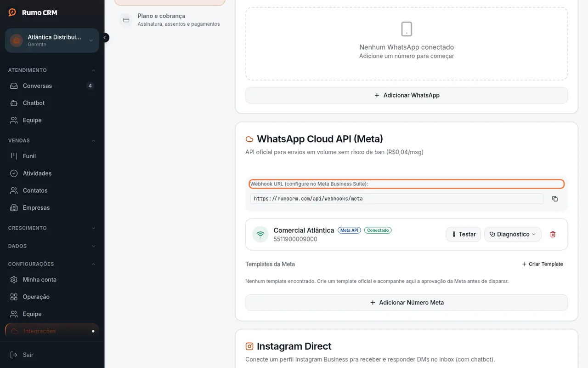Click the Testar button
This screenshot has height=368, width=588.
point(463,234)
